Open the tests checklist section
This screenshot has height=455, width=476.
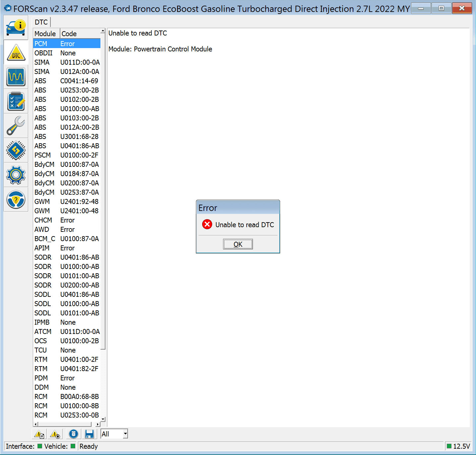click(x=16, y=101)
